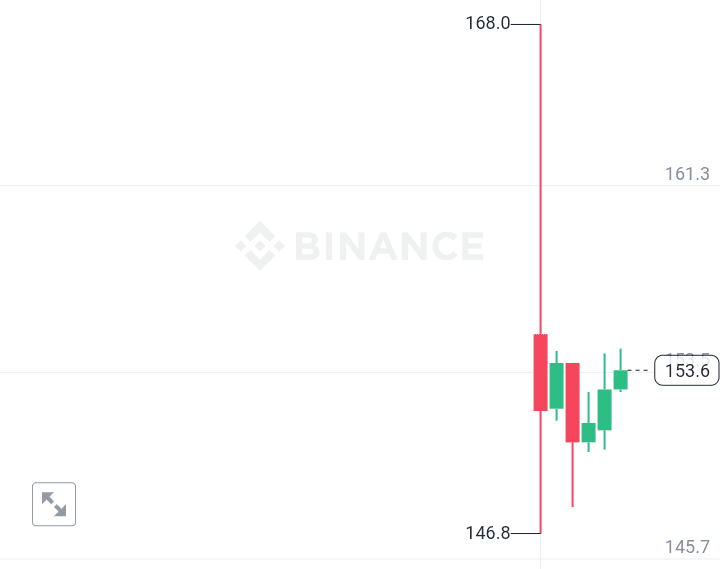Click the 146.8 low price label
Image resolution: width=720 pixels, height=569 pixels.
click(x=487, y=533)
